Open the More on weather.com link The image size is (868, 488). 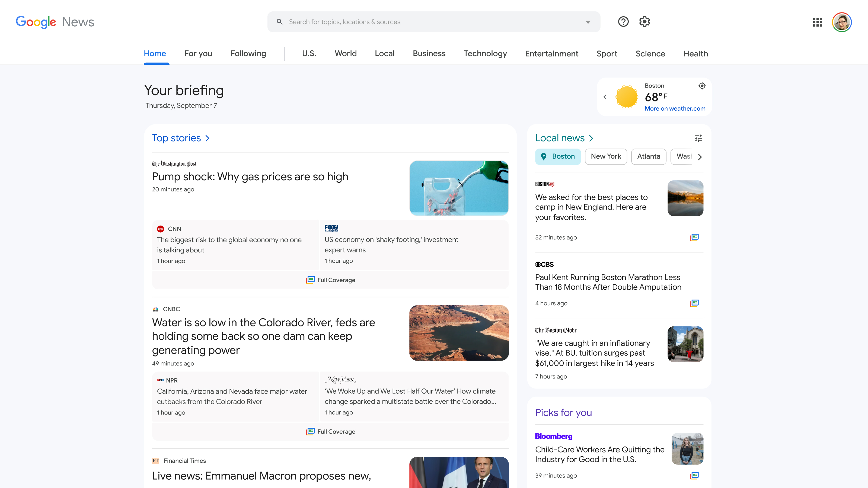click(x=675, y=108)
